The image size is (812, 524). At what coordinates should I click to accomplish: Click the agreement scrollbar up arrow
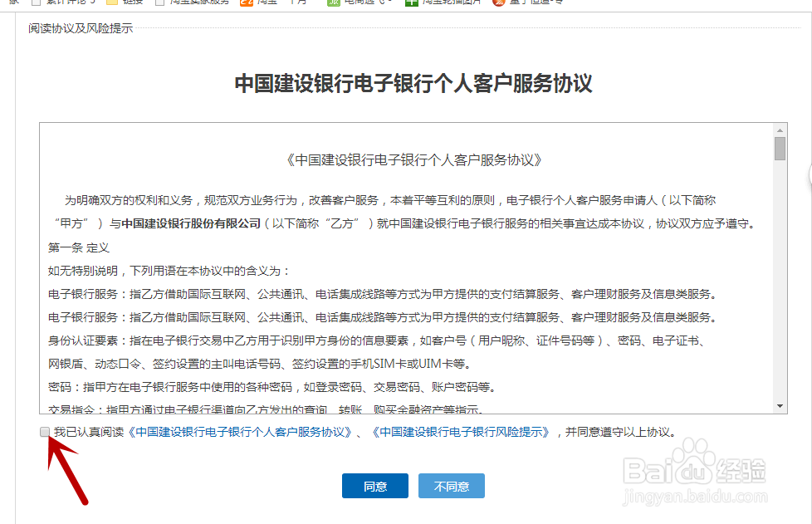coord(780,130)
